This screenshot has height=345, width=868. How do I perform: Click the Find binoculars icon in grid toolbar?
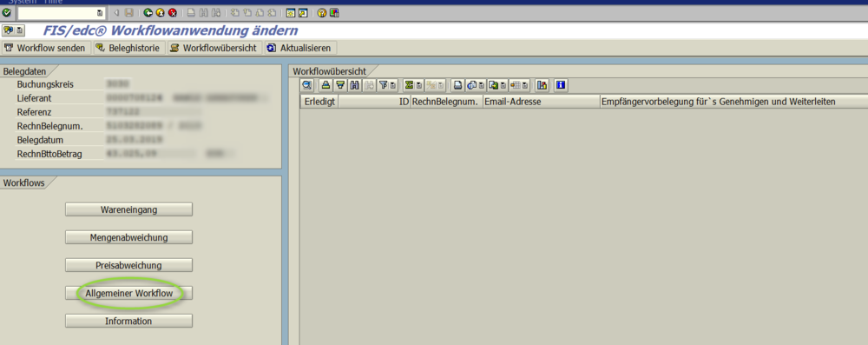(354, 85)
